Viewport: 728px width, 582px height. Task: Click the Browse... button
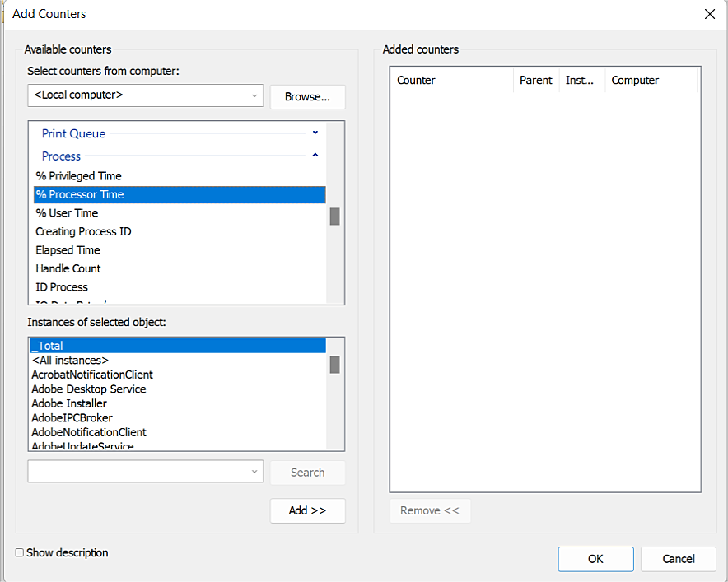(x=307, y=96)
